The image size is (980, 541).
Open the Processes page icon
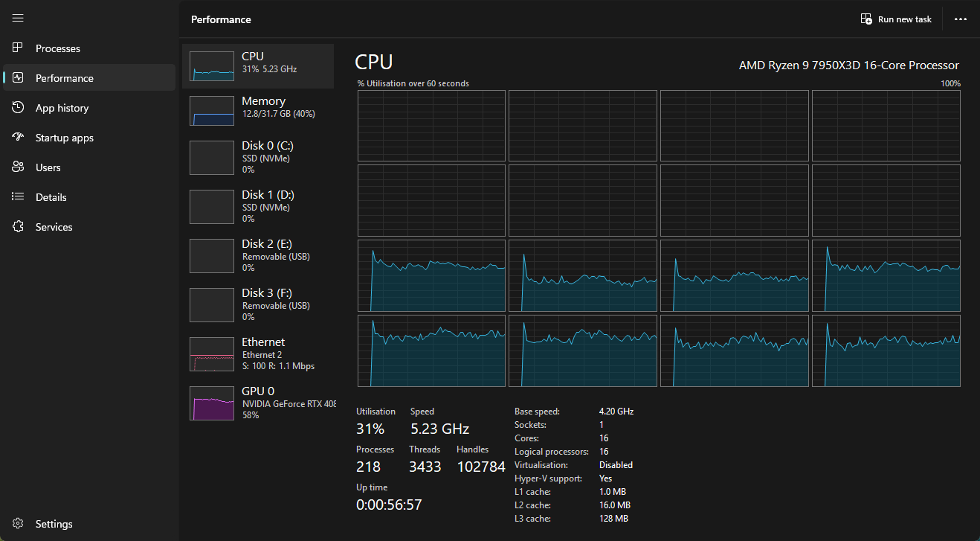pos(19,48)
